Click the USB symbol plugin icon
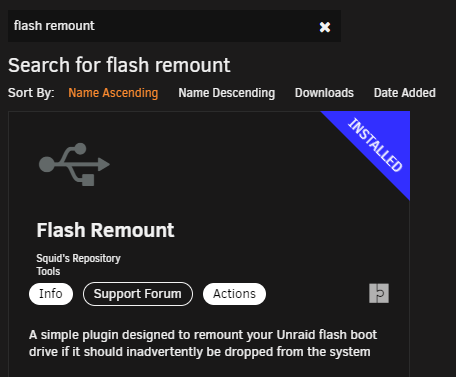This screenshot has height=377, width=456. (x=74, y=164)
